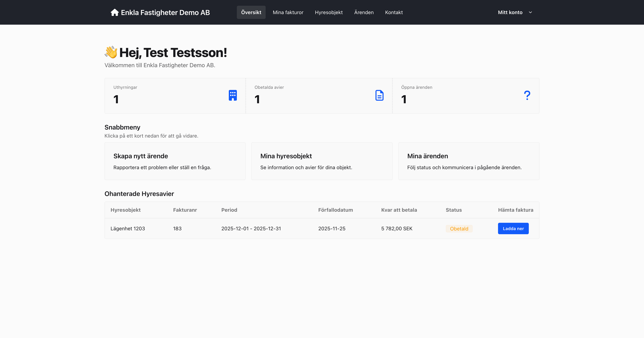Viewport: 644px width, 338px height.
Task: Click the house logo icon
Action: (x=114, y=13)
